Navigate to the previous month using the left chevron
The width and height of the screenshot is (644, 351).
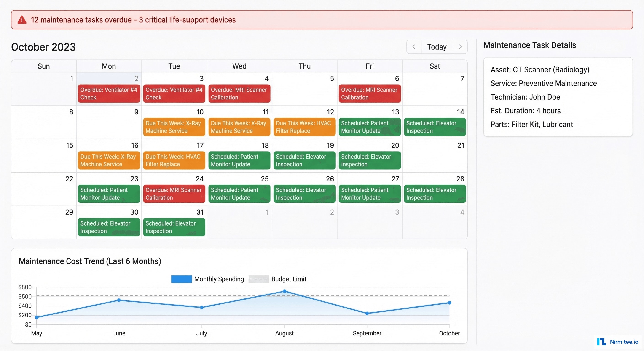[x=413, y=47]
